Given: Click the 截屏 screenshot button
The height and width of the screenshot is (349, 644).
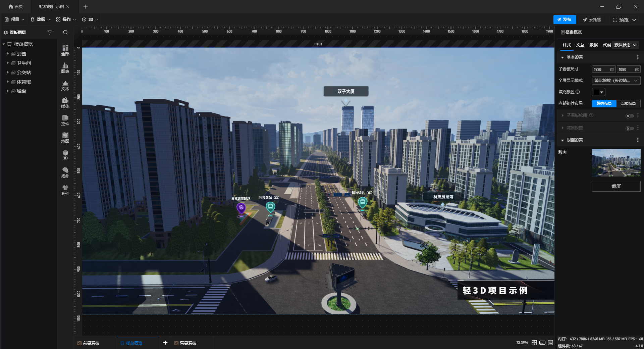Looking at the screenshot, I should coord(616,186).
